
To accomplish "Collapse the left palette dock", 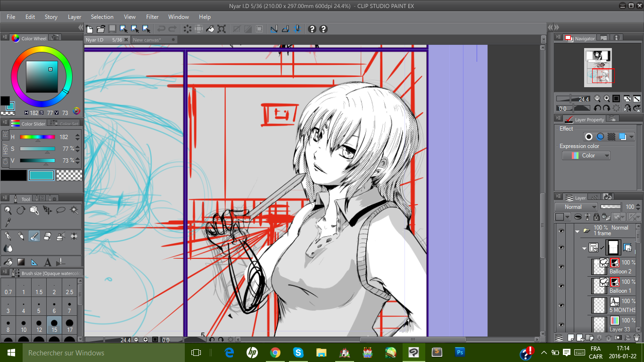I will pos(81,28).
